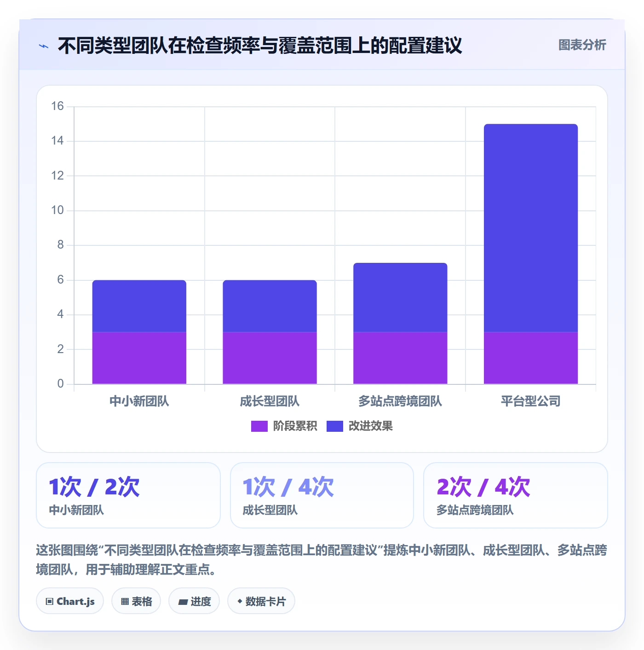Click the blue bar segment for 中小新团队
The height and width of the screenshot is (650, 644).
(x=139, y=306)
